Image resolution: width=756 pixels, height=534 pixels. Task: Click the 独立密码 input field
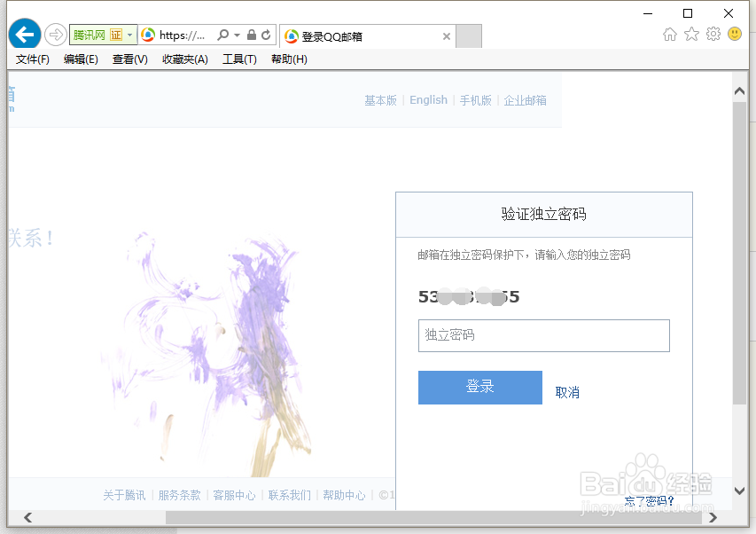[544, 335]
